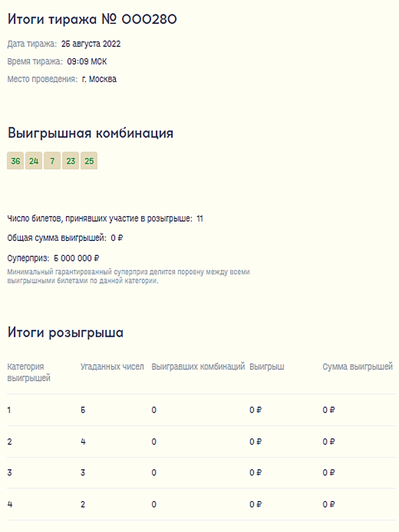Click the 'Общая сумма выигрышей' line
Screen dimensions: 399x532
pos(65,238)
